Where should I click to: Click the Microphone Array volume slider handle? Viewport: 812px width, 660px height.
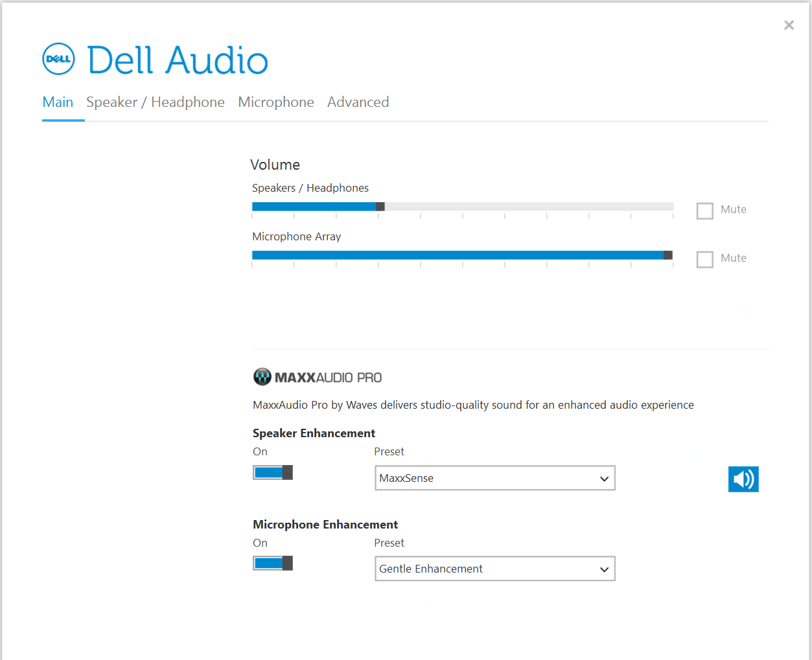pyautogui.click(x=668, y=255)
